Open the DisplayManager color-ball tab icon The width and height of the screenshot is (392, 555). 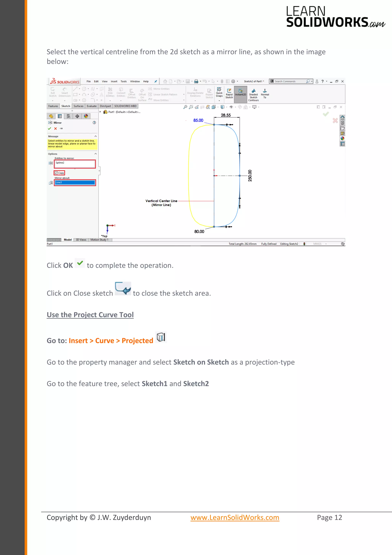pyautogui.click(x=86, y=116)
